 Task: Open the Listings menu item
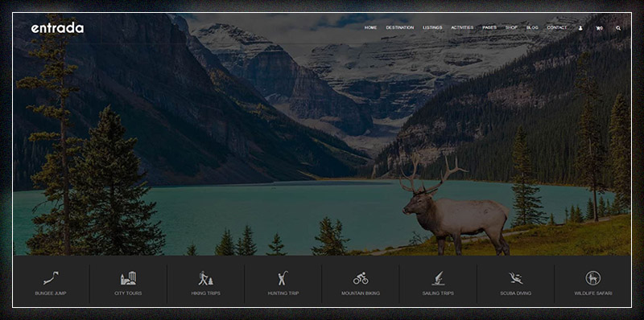[x=432, y=27]
